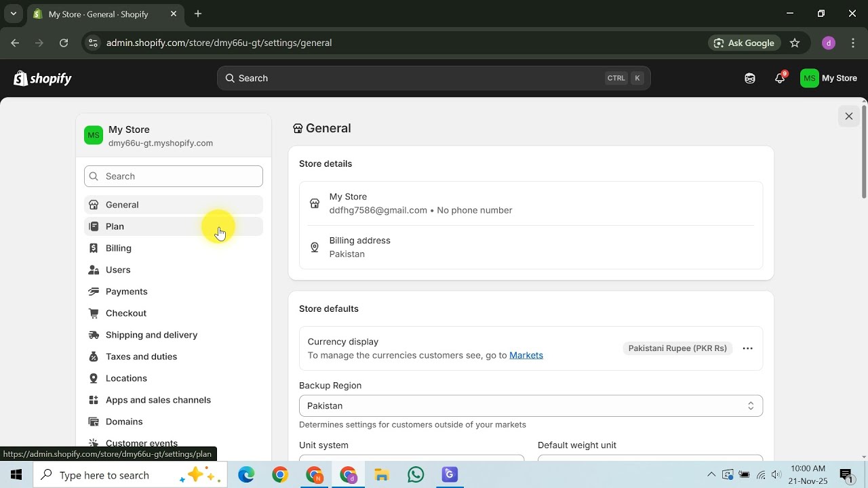Open currency display three-dot menu
This screenshot has width=868, height=488.
point(747,348)
